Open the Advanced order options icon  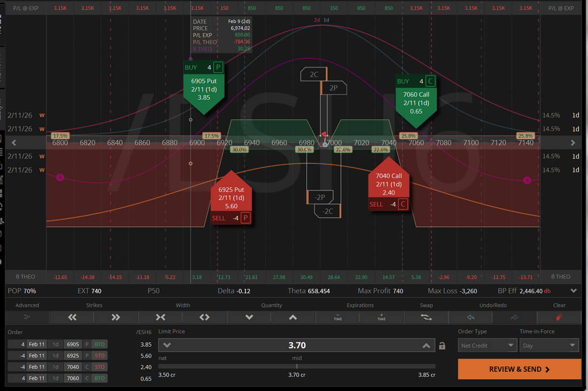point(27,317)
